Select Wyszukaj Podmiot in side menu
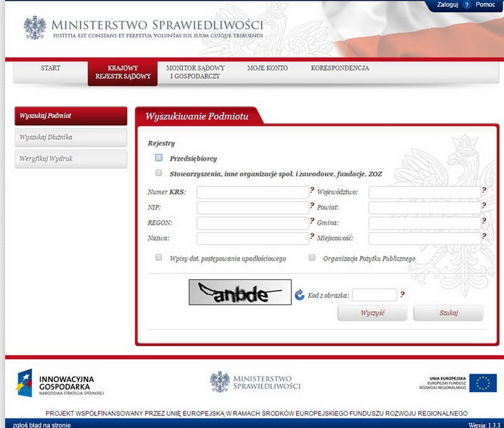Image resolution: width=504 pixels, height=428 pixels. click(71, 116)
